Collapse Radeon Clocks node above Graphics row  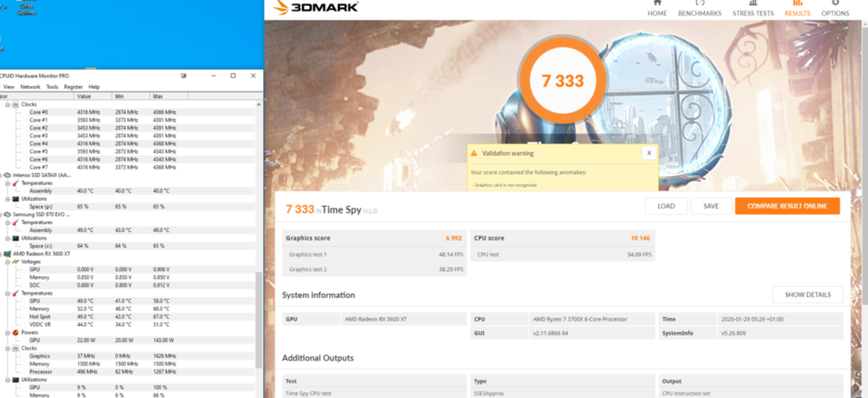(x=8, y=348)
